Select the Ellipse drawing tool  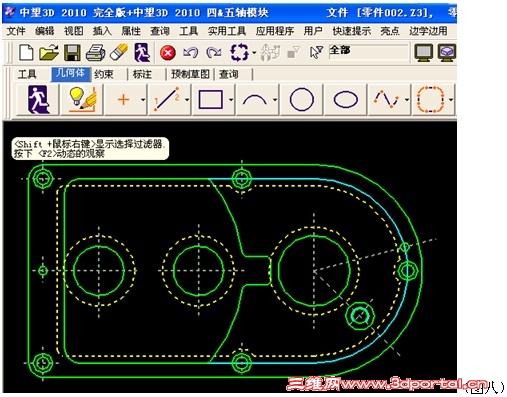(x=346, y=99)
